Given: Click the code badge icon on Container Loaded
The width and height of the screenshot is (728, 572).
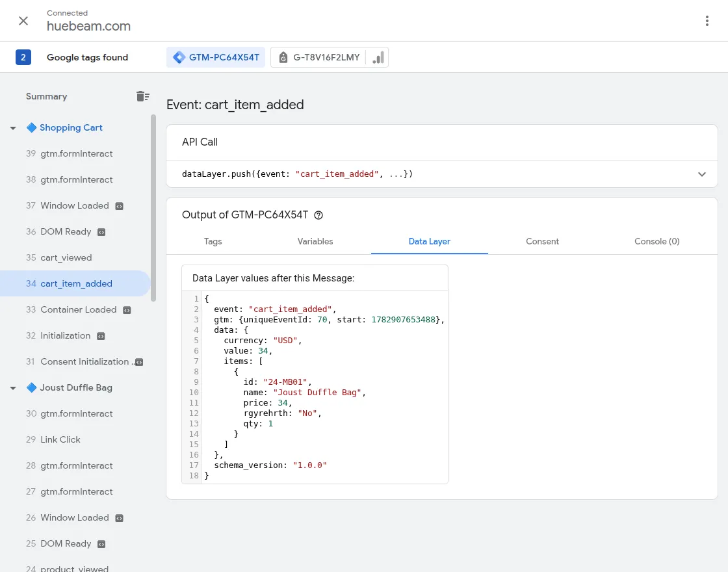Looking at the screenshot, I should [x=127, y=310].
